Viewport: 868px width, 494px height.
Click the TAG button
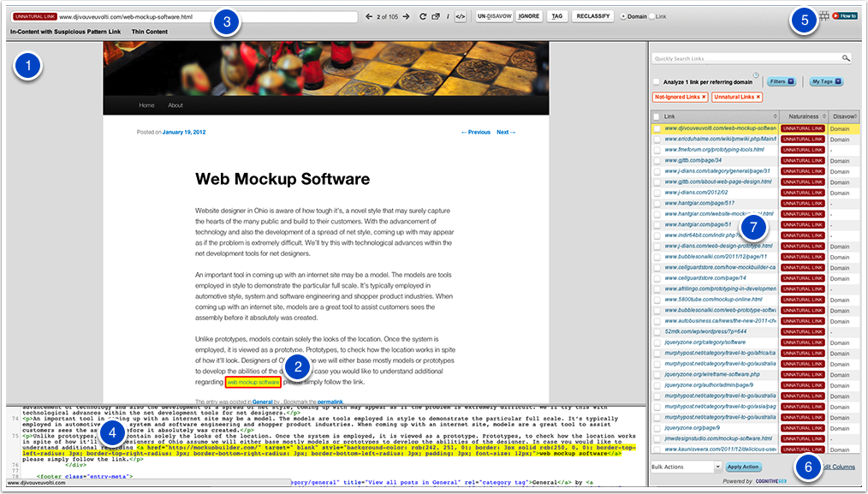pos(557,16)
